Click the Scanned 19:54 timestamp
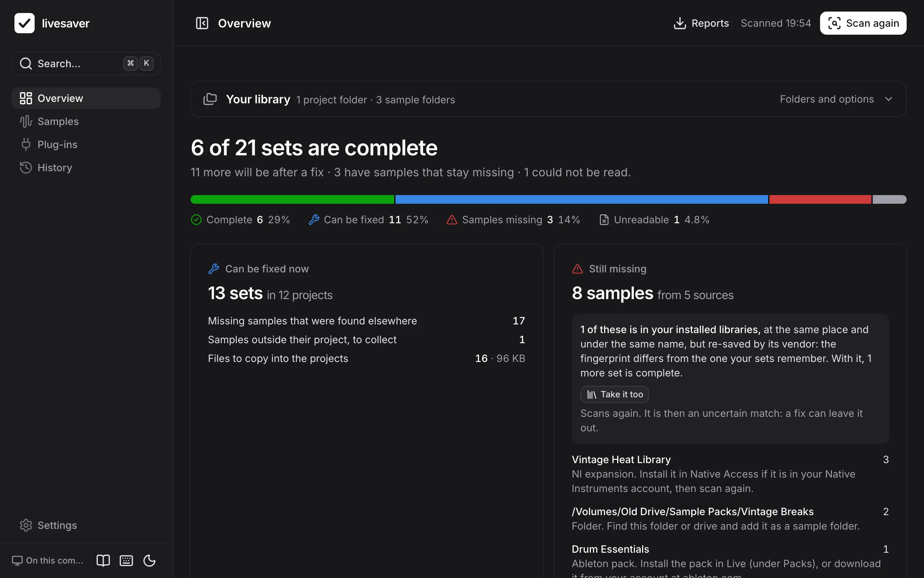Image resolution: width=924 pixels, height=578 pixels. click(x=775, y=23)
